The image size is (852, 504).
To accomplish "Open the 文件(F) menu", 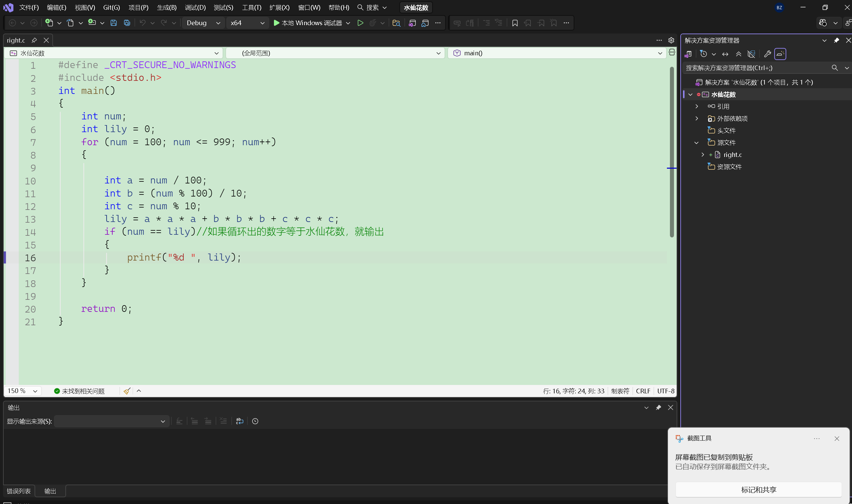I will (x=29, y=7).
